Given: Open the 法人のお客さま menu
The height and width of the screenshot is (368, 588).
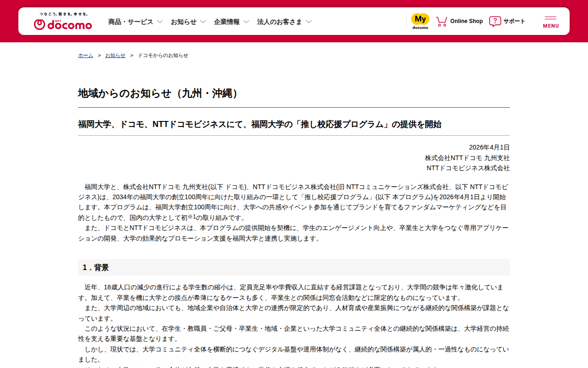Looking at the screenshot, I should point(279,22).
